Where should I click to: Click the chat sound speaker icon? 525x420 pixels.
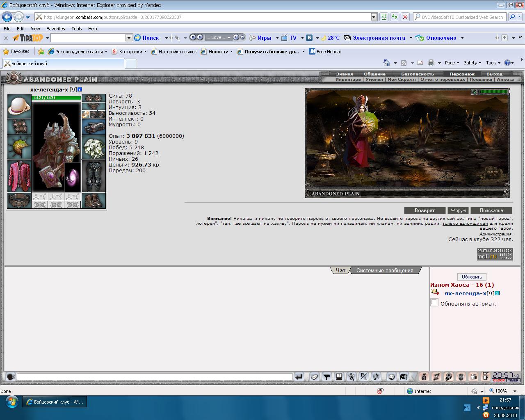pos(376,377)
